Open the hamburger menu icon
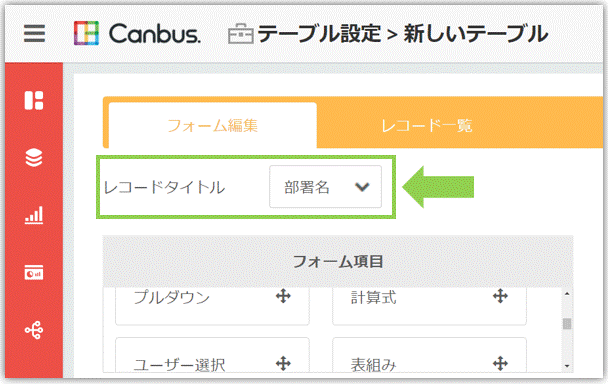The image size is (608, 384). 34,33
